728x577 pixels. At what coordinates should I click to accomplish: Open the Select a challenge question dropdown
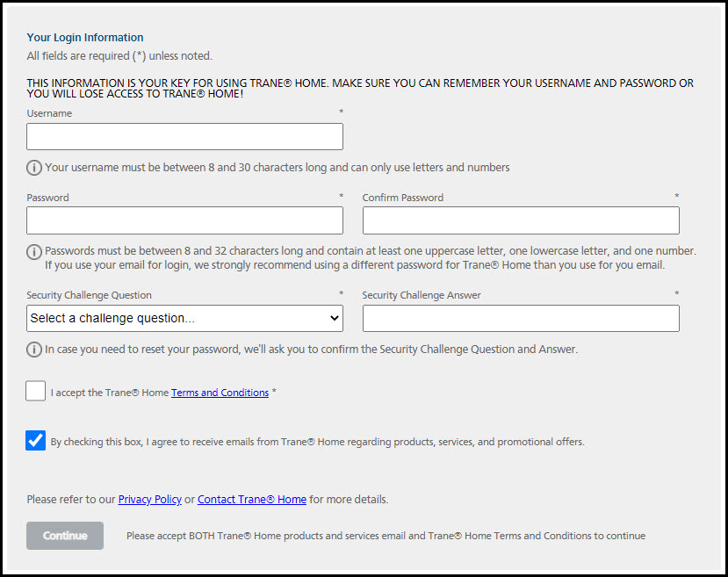click(x=184, y=318)
